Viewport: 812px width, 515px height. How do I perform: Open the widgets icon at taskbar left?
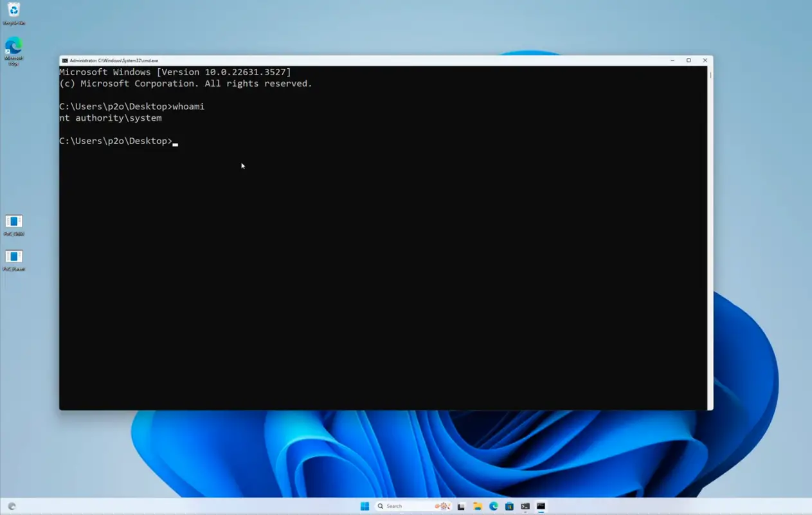12,507
